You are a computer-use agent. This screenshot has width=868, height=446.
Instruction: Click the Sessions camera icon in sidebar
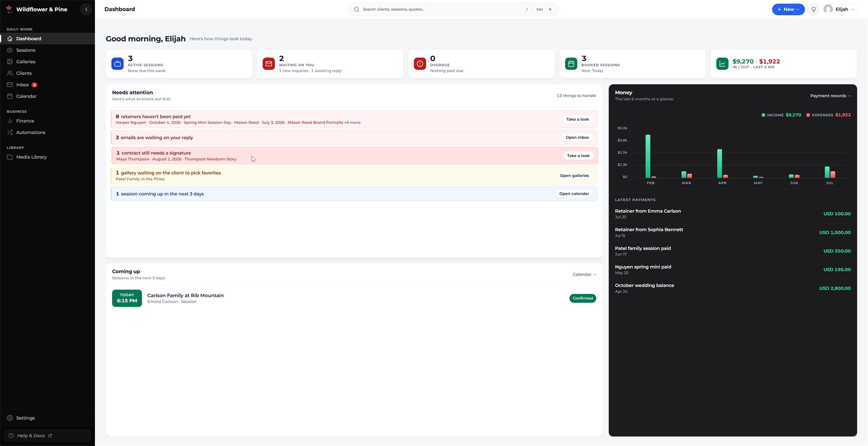click(10, 50)
